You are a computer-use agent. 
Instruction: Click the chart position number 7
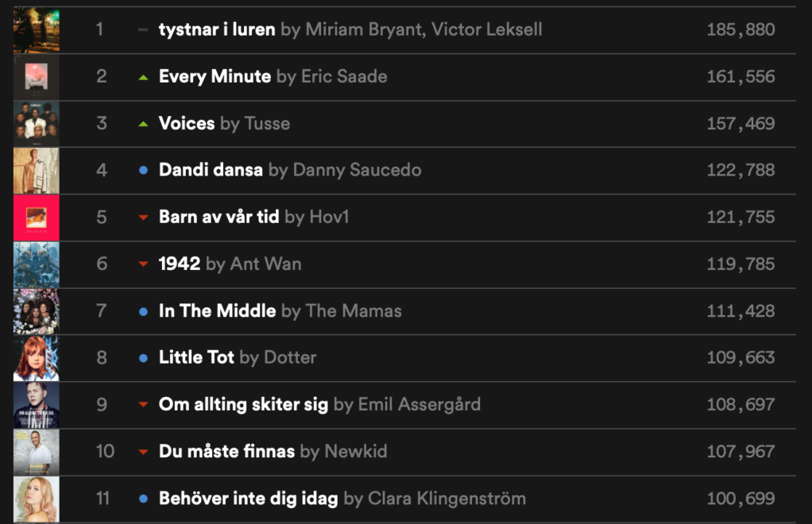coord(101,310)
